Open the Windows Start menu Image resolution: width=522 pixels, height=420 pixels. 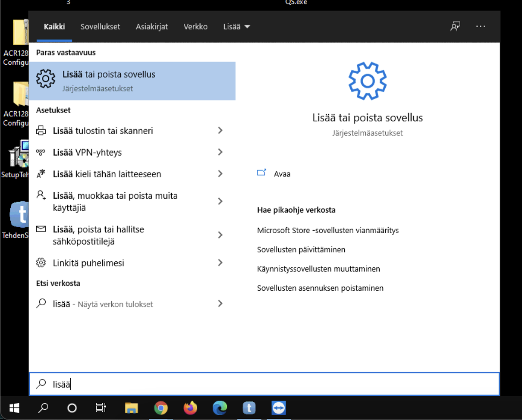(14, 408)
